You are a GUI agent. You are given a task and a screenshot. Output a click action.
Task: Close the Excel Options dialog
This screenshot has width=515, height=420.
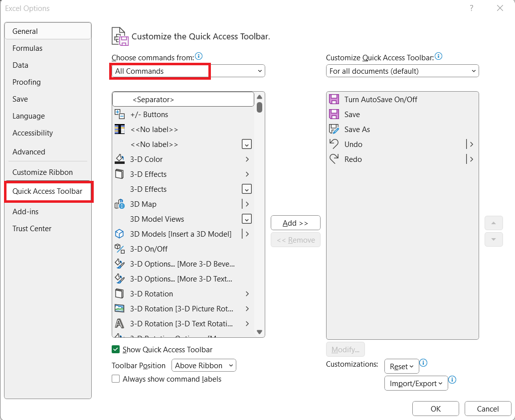pos(500,8)
